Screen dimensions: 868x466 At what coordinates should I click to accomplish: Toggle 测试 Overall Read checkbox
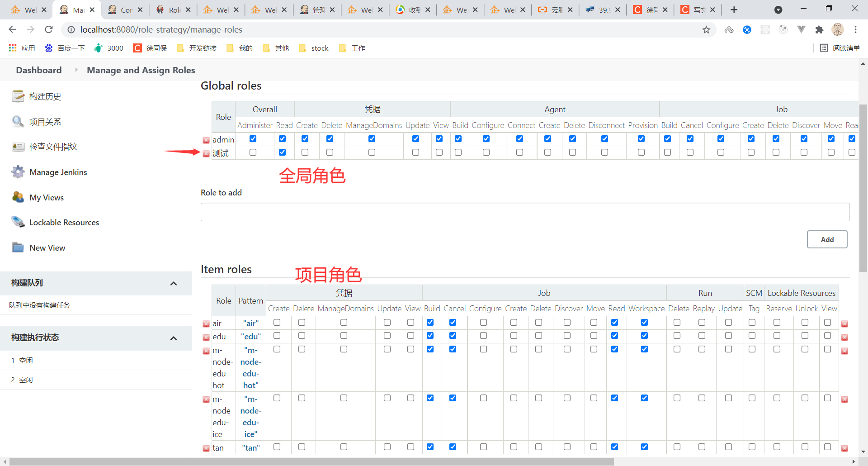coord(283,152)
